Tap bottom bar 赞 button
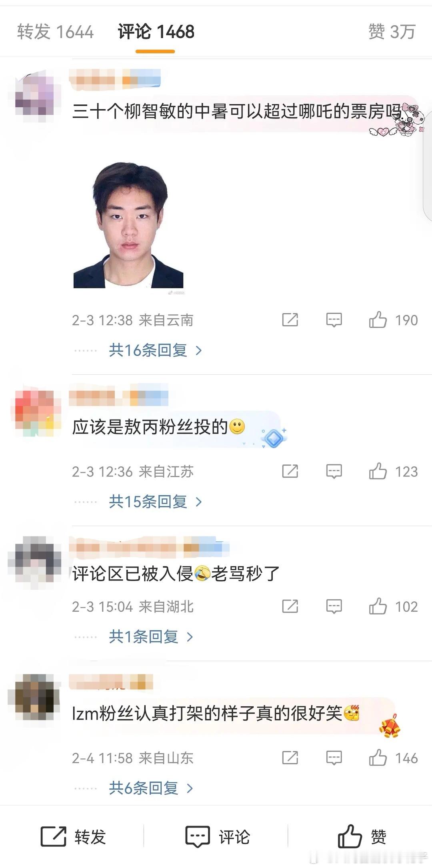This screenshot has height=868, width=432. (x=362, y=837)
